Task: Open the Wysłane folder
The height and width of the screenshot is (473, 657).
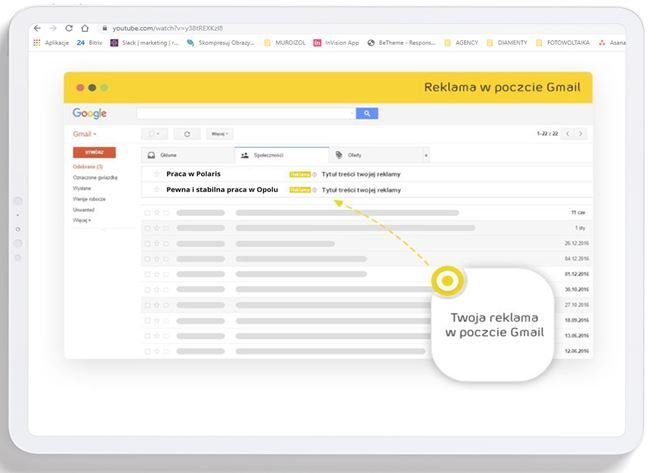Action: pos(82,189)
